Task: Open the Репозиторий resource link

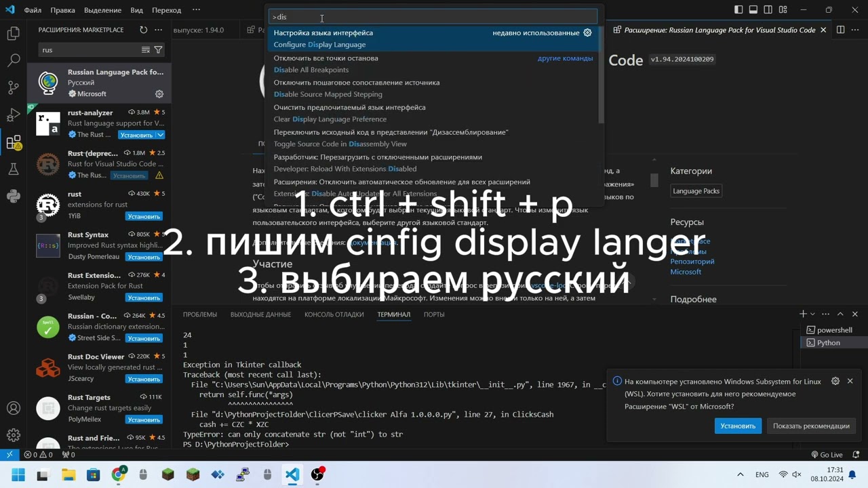Action: tap(692, 262)
